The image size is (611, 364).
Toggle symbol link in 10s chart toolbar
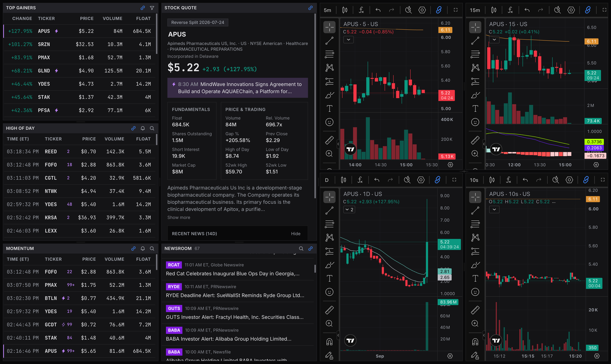(x=586, y=180)
